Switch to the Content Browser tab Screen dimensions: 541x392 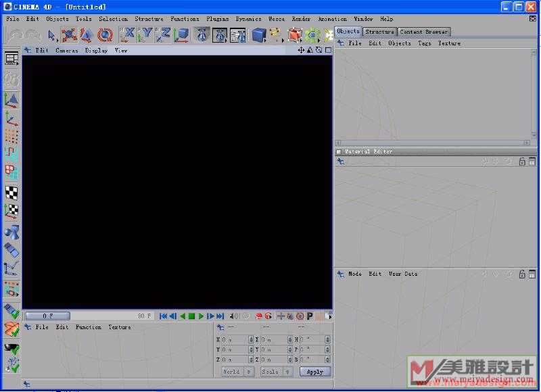coord(423,32)
